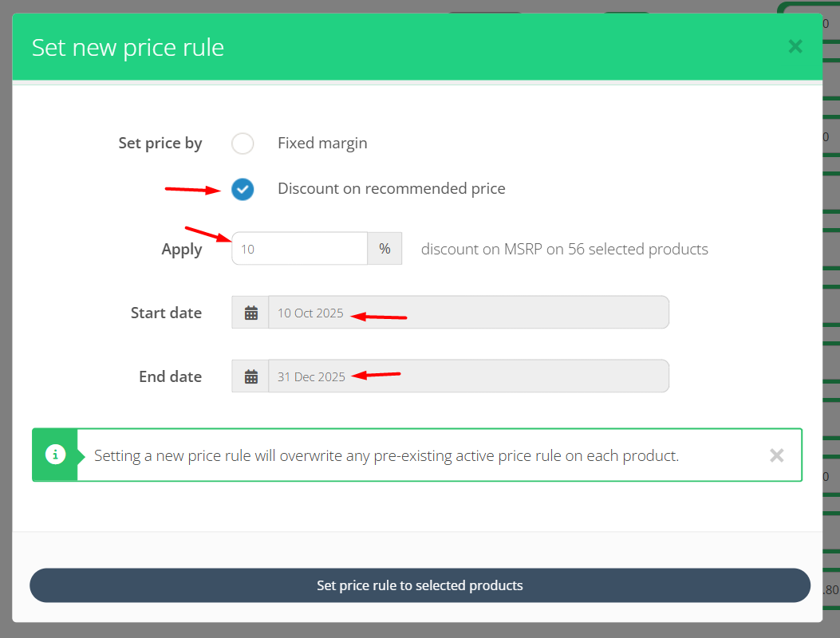840x638 pixels.
Task: Click the Discount on recommended price label
Action: coord(391,189)
